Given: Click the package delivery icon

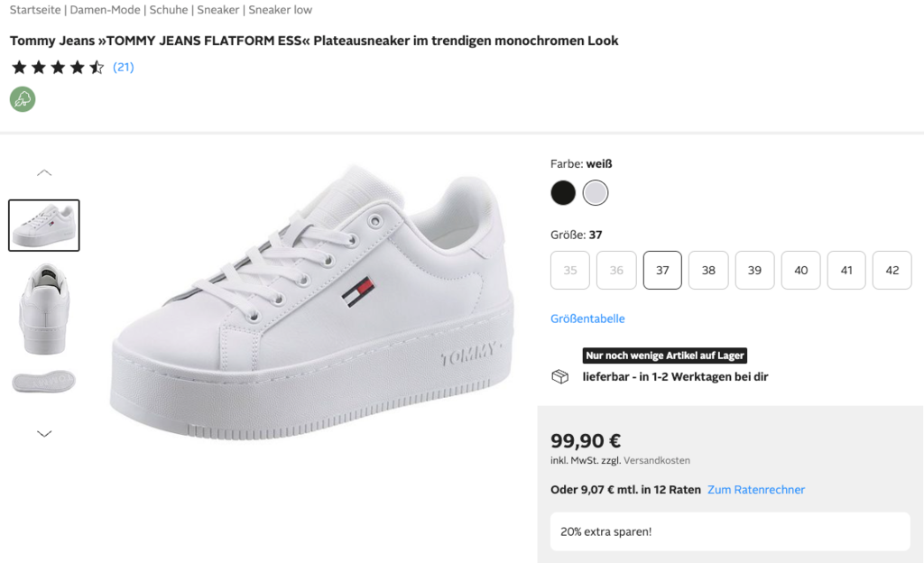Looking at the screenshot, I should 561,376.
